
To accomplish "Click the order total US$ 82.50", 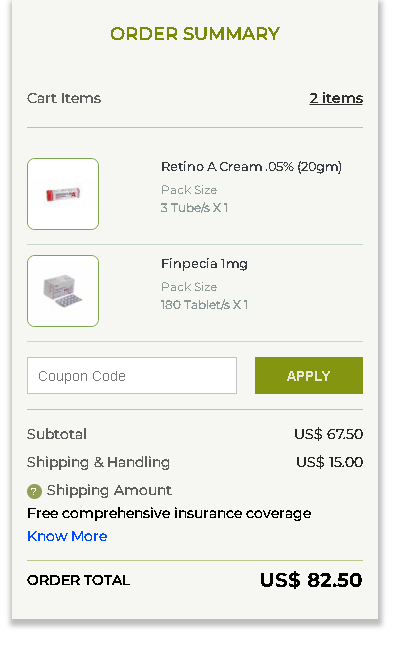I will pos(311,580).
